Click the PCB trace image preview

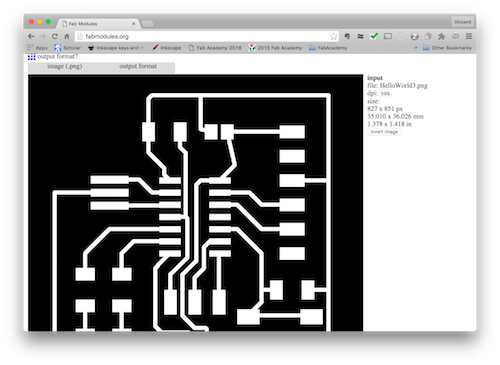tap(196, 203)
